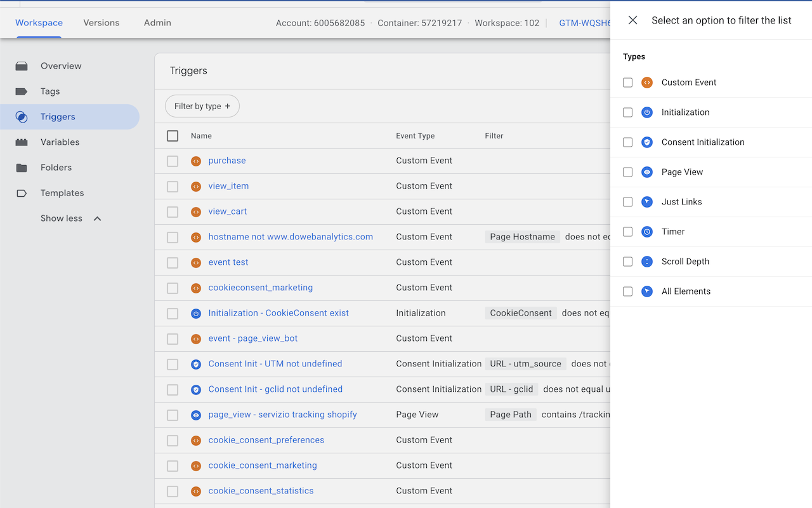Click the Triggers target icon in sidebar
Viewport: 812px width, 508px height.
[x=22, y=117]
